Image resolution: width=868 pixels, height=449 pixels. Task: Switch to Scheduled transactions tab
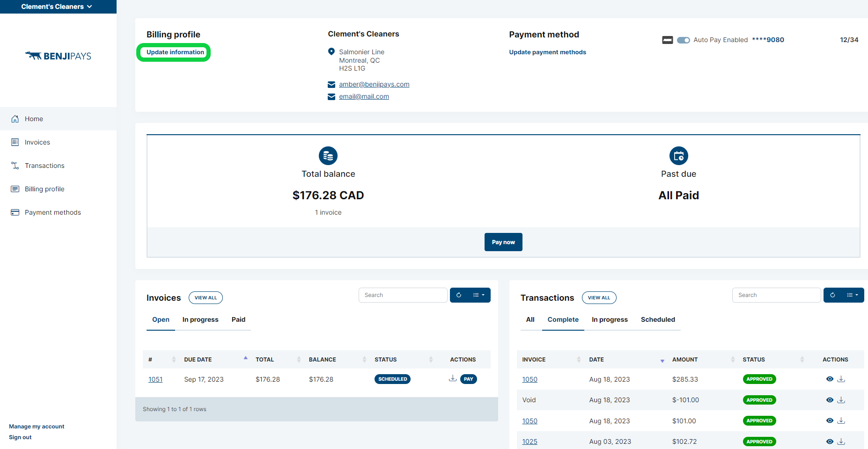[x=658, y=319]
